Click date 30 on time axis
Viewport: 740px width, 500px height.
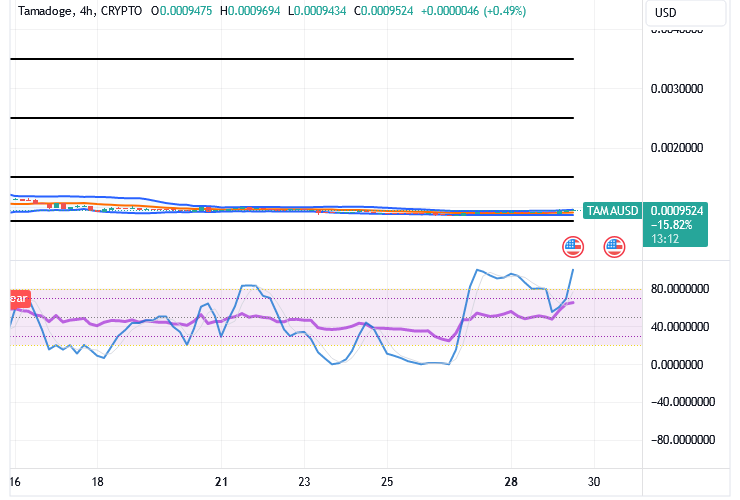[594, 482]
